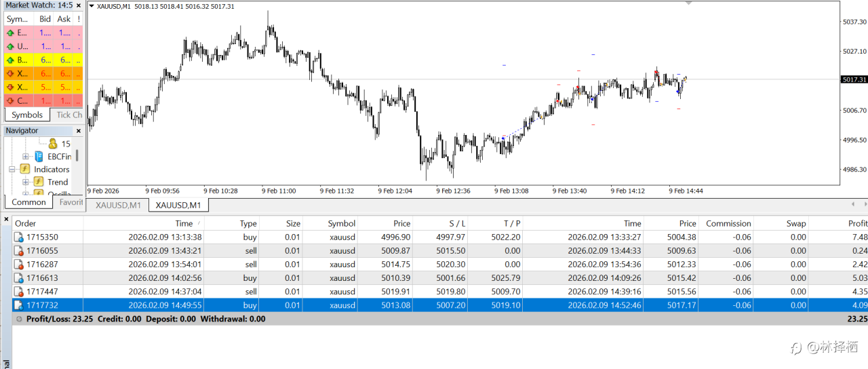Click the order icon for sell order 1716055

[x=19, y=251]
